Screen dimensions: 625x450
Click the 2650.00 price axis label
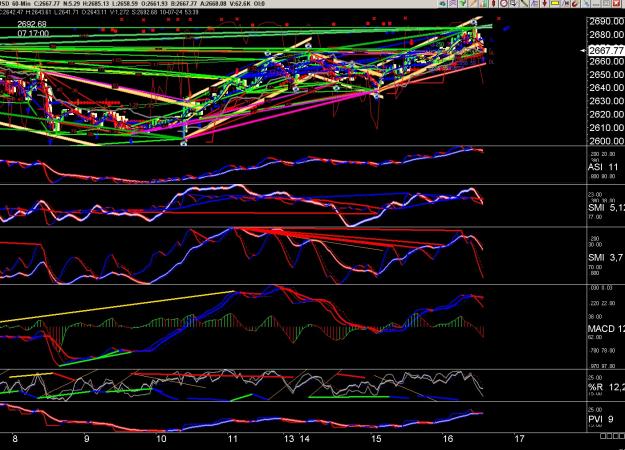click(606, 75)
